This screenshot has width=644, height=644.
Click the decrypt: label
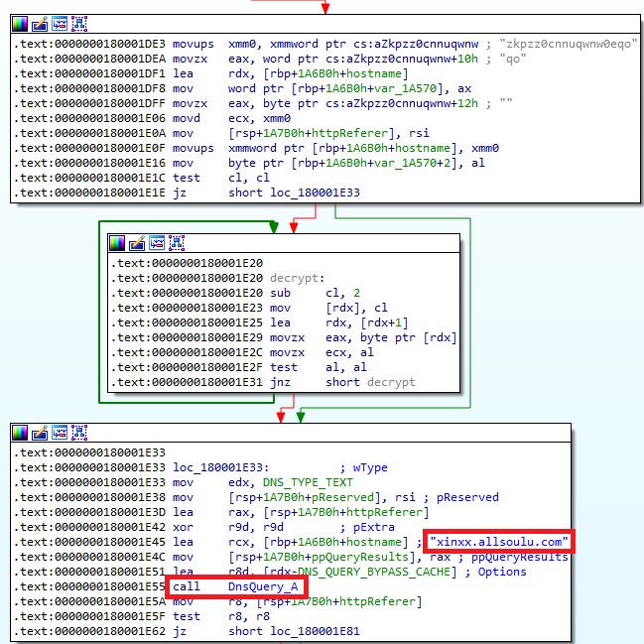298,278
